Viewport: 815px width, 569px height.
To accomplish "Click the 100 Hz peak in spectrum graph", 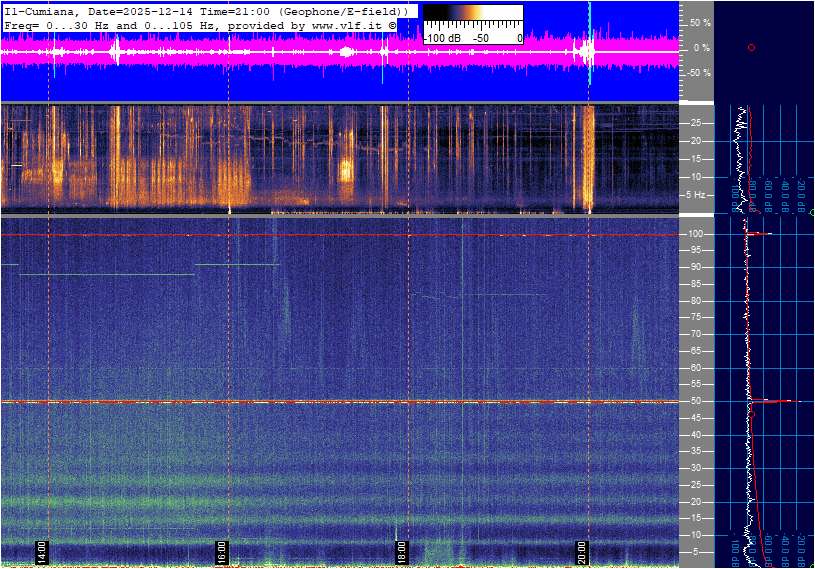I will click(760, 234).
